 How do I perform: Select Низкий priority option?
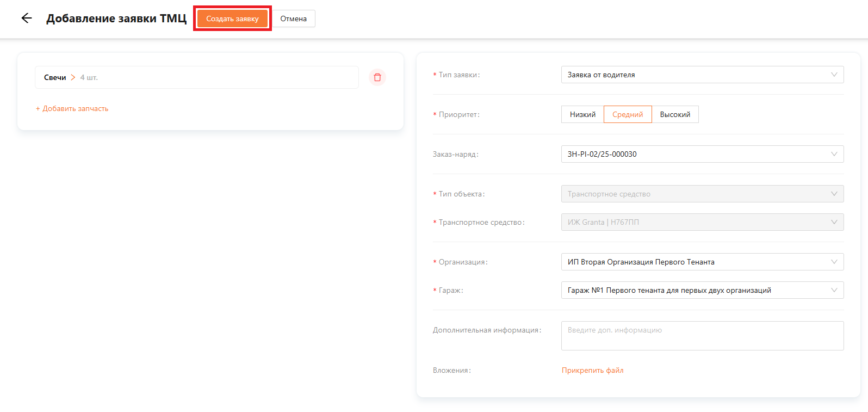[582, 114]
